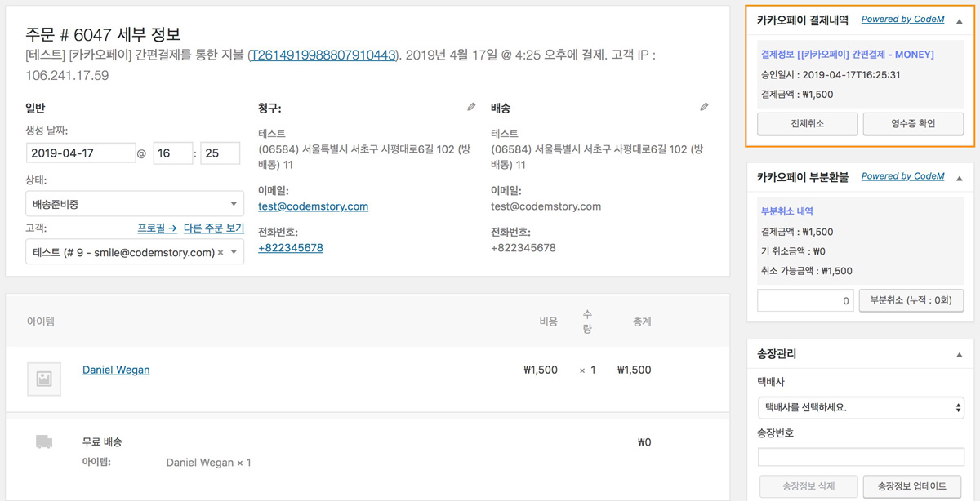Click the pencil icon to edit billing details

pos(471,106)
